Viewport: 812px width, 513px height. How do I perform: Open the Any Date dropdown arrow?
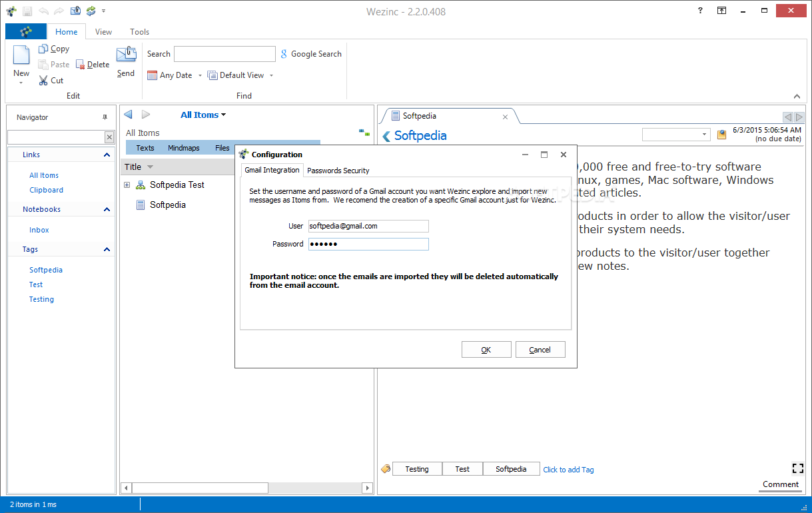tap(200, 75)
